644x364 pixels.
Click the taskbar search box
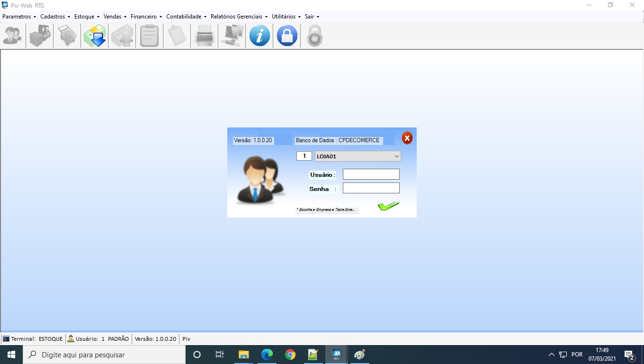pyautogui.click(x=104, y=355)
